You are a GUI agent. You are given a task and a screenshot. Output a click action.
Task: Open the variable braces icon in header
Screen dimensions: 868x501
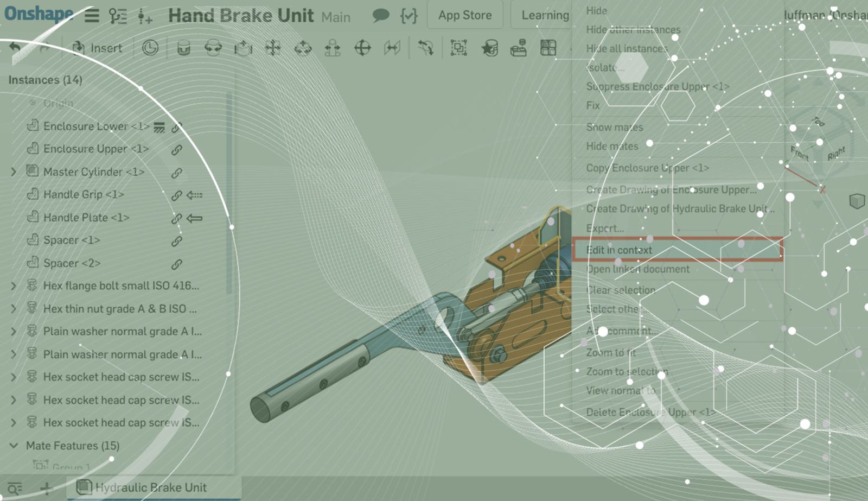(x=409, y=15)
